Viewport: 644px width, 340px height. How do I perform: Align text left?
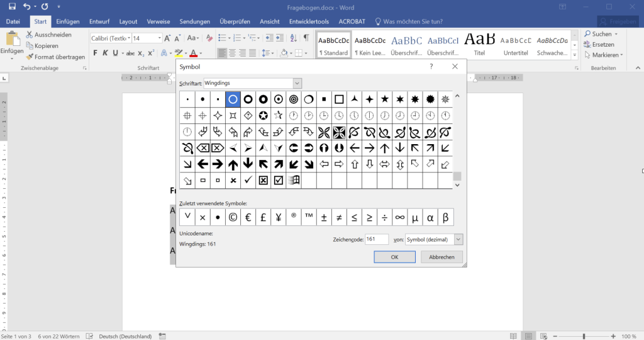[x=222, y=53]
